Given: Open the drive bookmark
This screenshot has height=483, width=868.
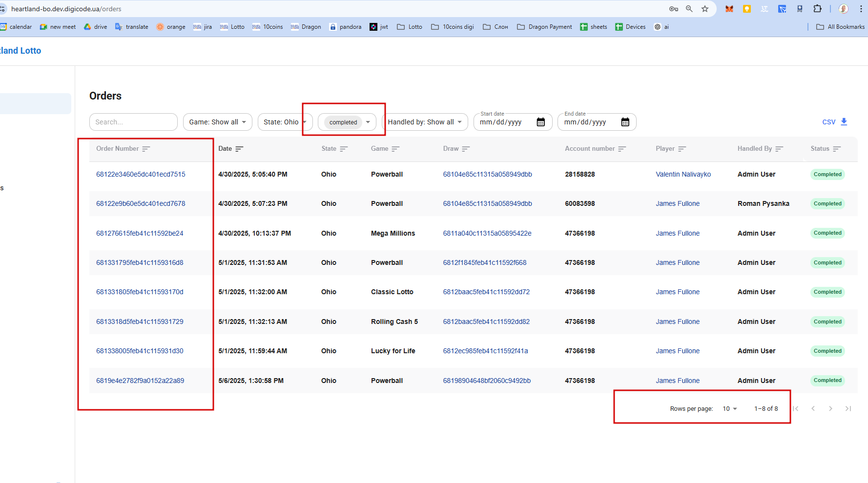Looking at the screenshot, I should tap(95, 27).
